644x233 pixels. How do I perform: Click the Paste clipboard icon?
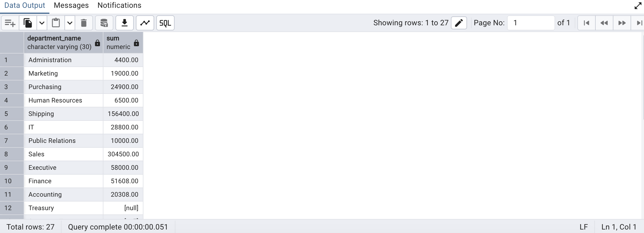(56, 23)
